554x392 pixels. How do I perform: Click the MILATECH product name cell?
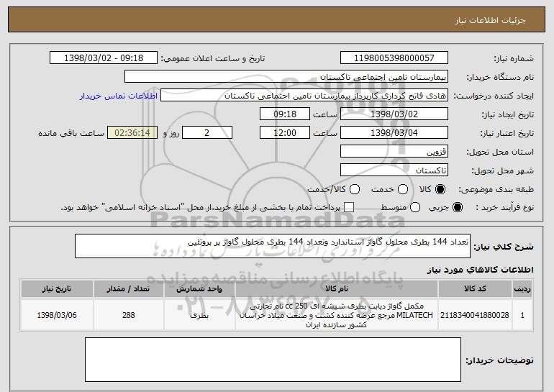[x=337, y=315]
